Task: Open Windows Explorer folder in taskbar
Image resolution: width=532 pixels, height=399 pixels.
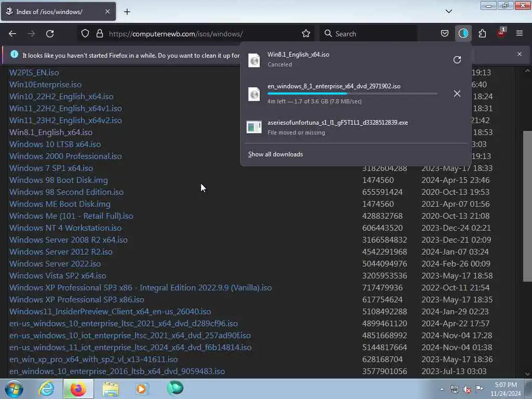Action: (x=110, y=389)
